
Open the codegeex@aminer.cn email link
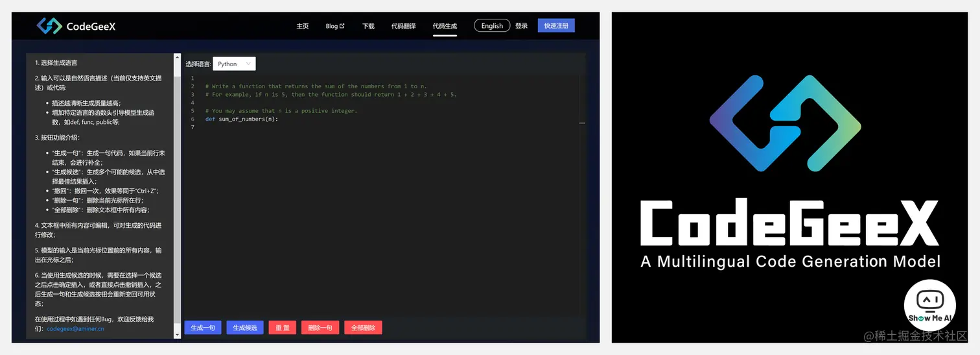coord(75,329)
